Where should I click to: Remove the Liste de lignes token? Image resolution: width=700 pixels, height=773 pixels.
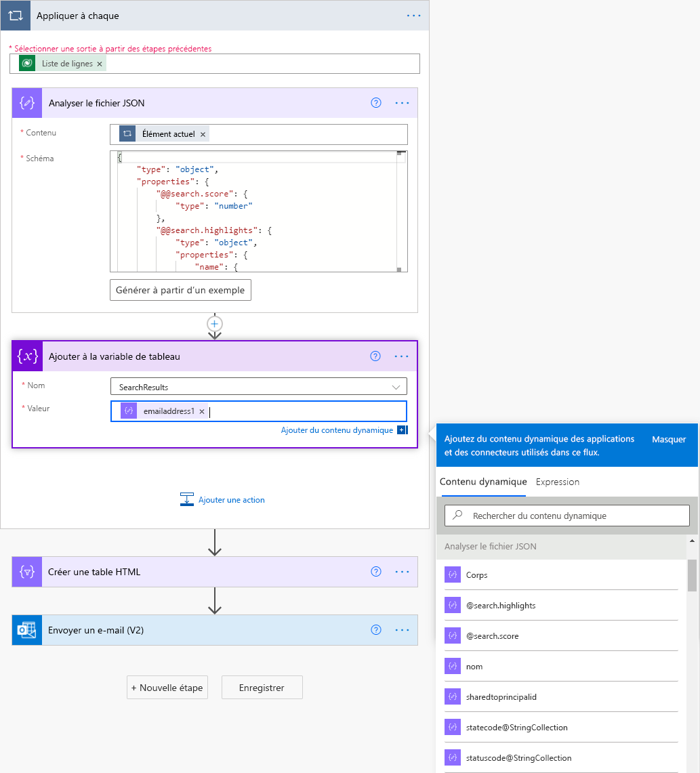click(x=100, y=64)
